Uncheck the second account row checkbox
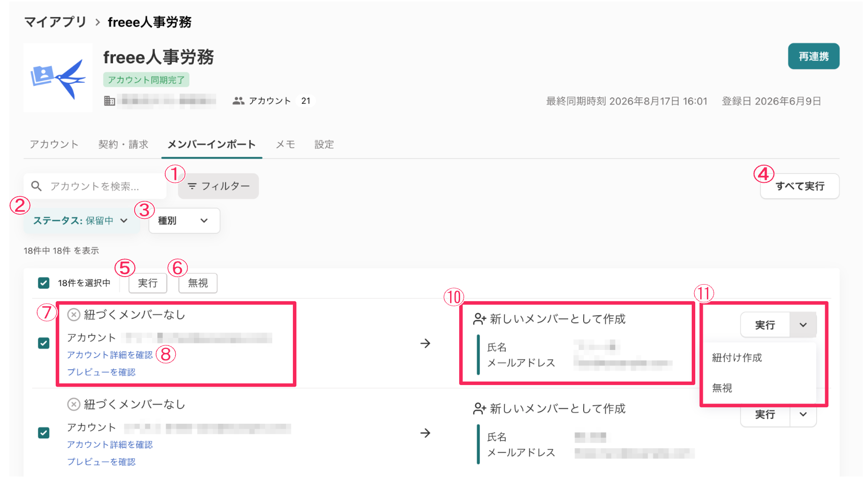The height and width of the screenshot is (488, 868). [44, 433]
